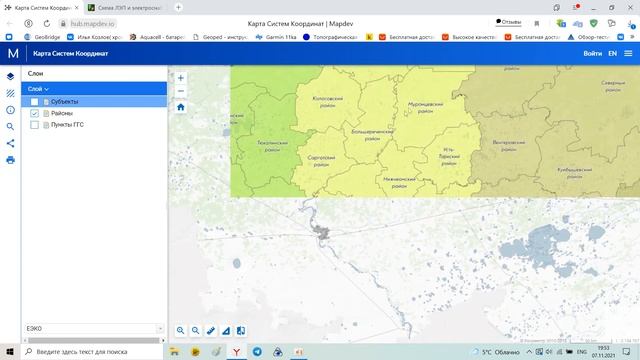Open the hatched legend icon in sidebar
This screenshot has width=640, height=360.
coord(11,93)
